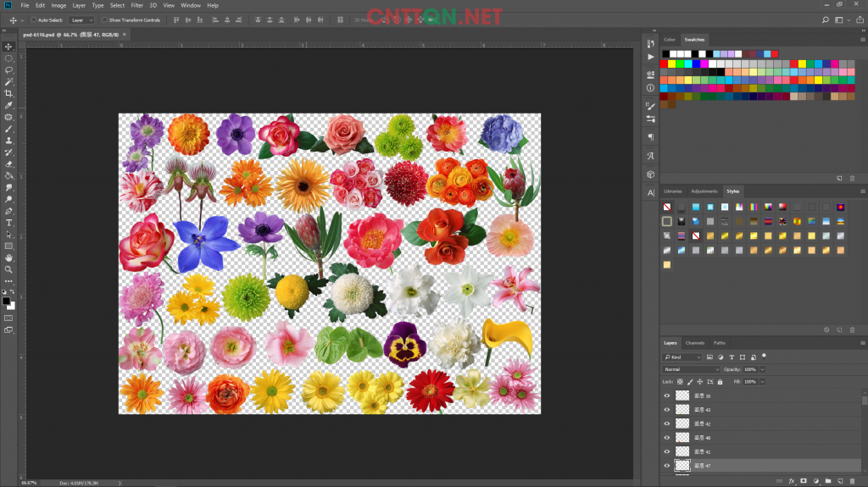This screenshot has height=487, width=868.
Task: Create a new group folder icon
Action: point(828,481)
